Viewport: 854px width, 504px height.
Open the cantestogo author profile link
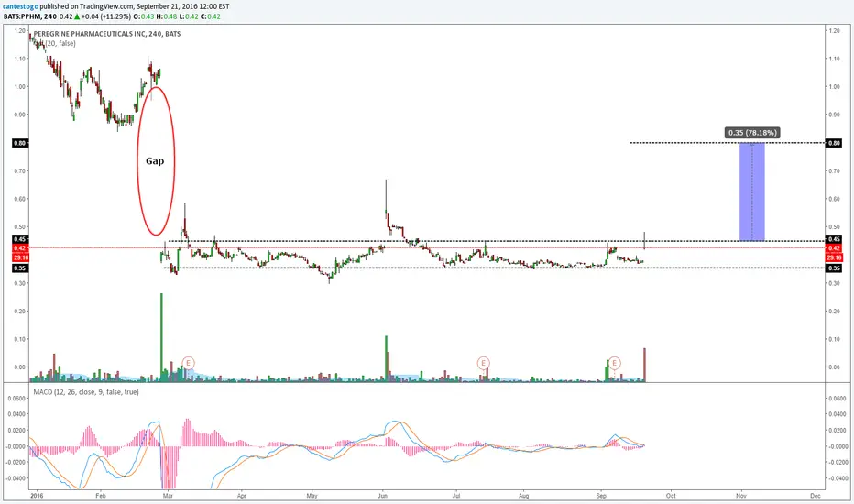tap(21, 6)
